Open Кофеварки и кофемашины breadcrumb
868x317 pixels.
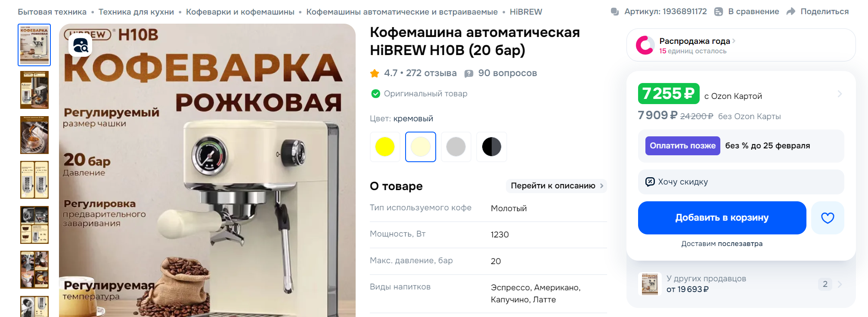(240, 12)
